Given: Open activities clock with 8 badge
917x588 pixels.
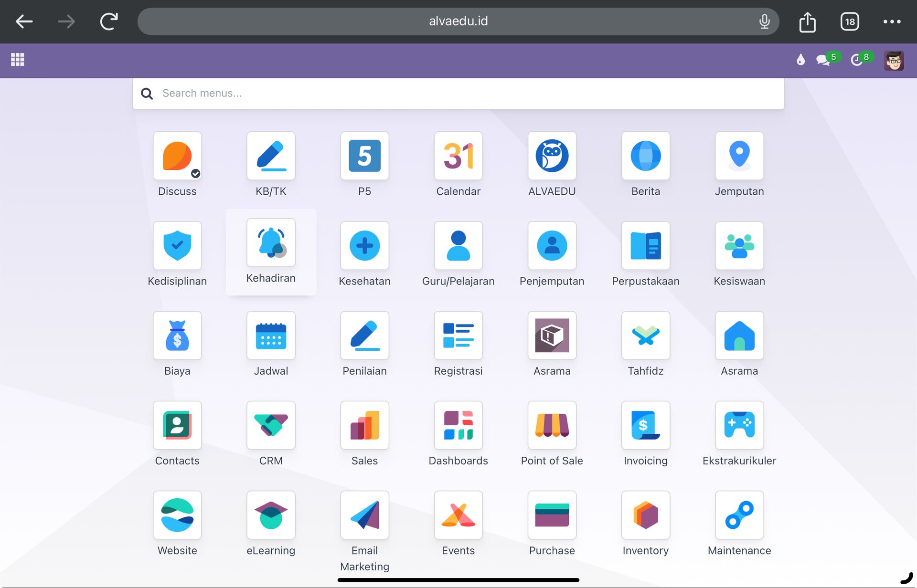Looking at the screenshot, I should pos(862,59).
